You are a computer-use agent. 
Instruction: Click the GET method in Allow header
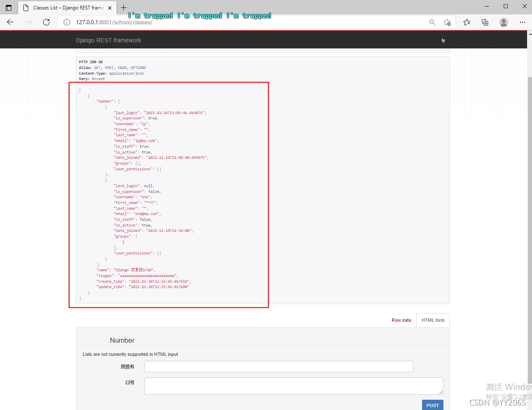[97, 68]
